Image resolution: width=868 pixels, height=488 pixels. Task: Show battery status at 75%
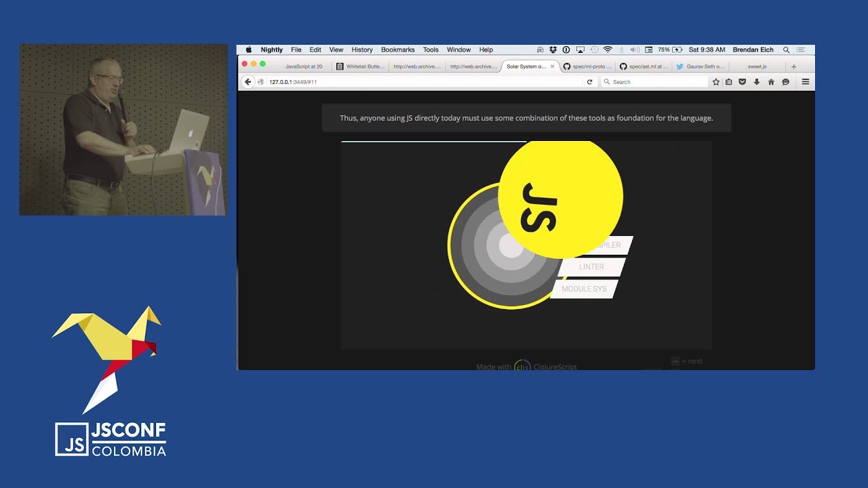(x=670, y=49)
